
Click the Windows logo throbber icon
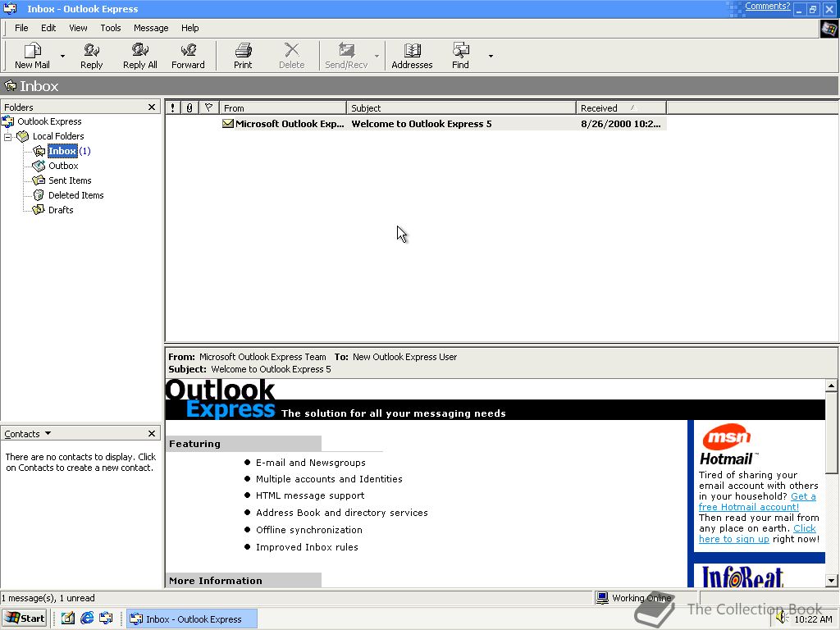tap(829, 29)
